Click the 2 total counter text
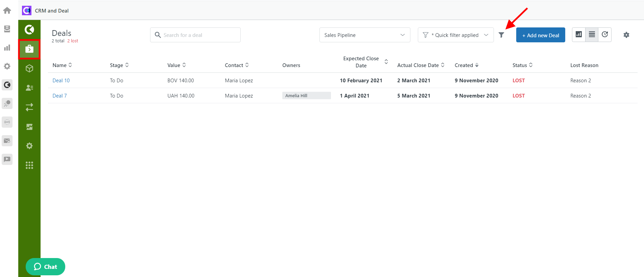The image size is (644, 277). [x=58, y=41]
